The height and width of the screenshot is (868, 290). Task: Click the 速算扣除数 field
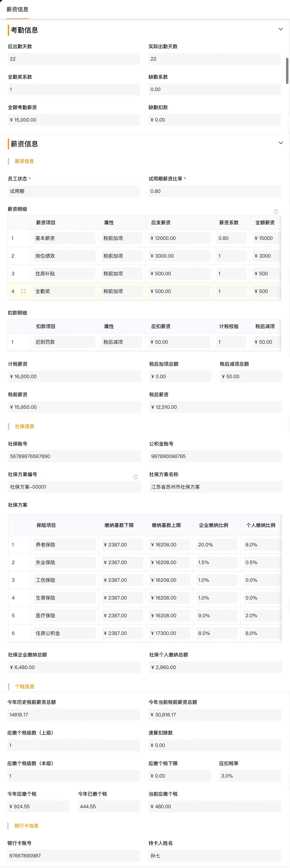pos(215,745)
